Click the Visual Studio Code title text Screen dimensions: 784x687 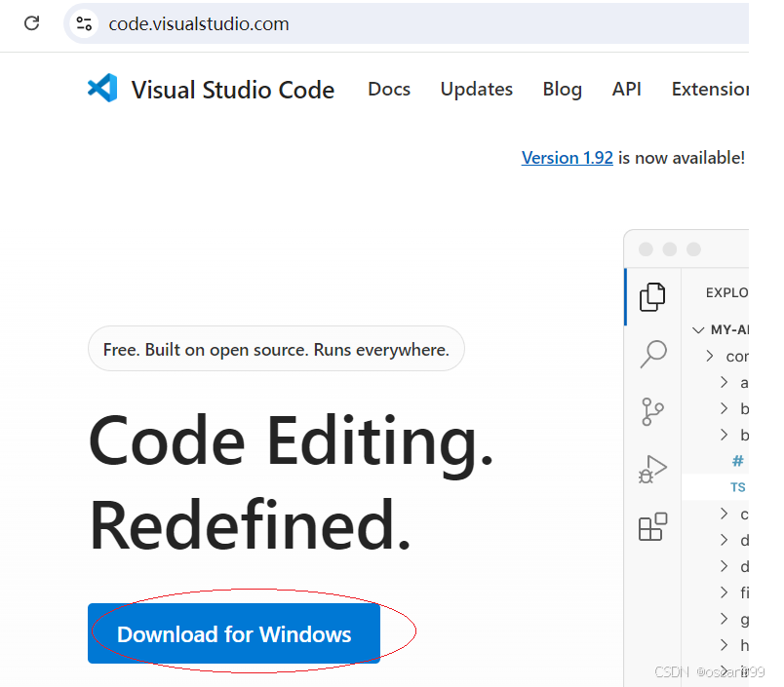pyautogui.click(x=233, y=90)
